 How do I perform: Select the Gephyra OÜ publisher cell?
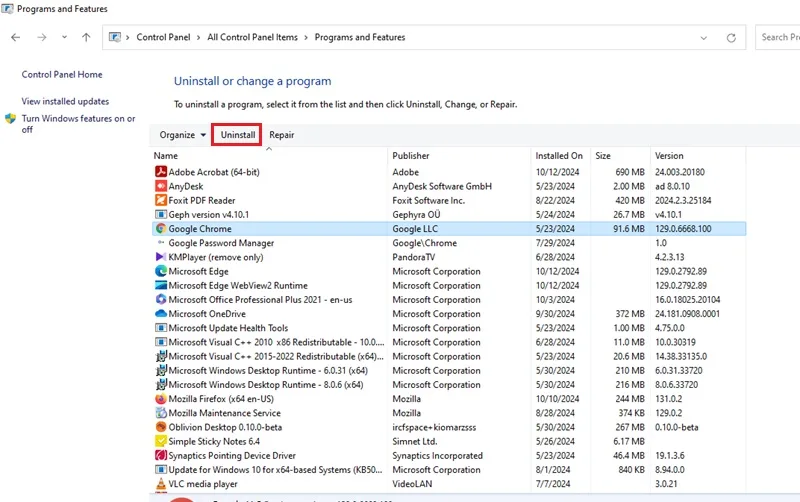click(x=416, y=215)
